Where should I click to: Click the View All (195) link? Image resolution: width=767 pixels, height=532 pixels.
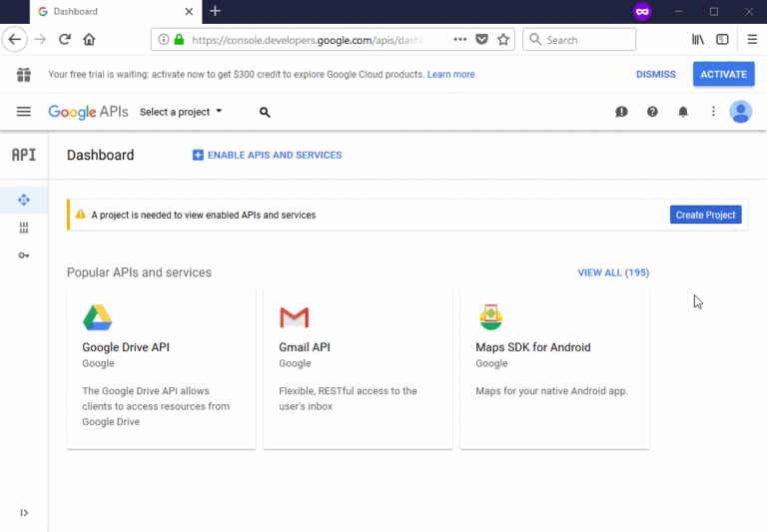(613, 272)
